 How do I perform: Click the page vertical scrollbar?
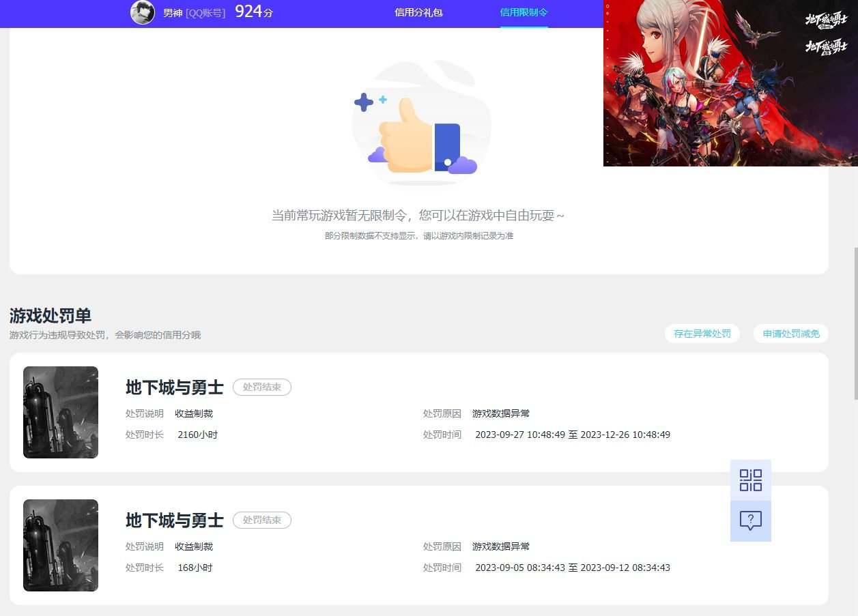pos(855,324)
